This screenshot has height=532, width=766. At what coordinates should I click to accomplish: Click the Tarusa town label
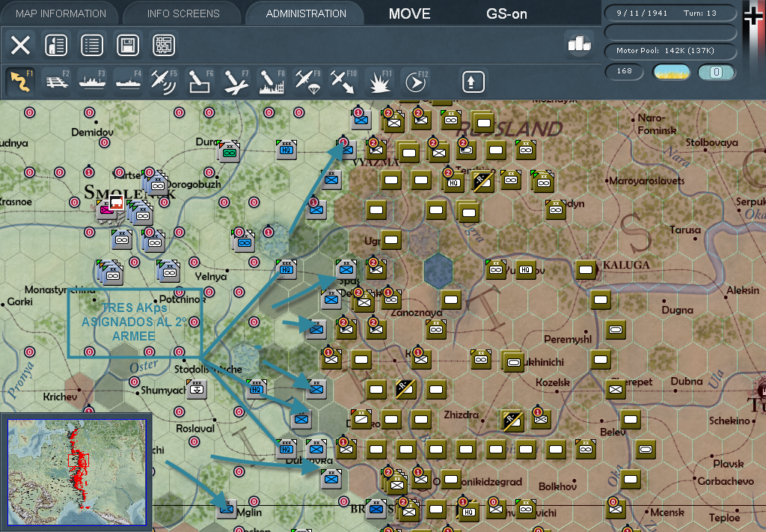685,230
